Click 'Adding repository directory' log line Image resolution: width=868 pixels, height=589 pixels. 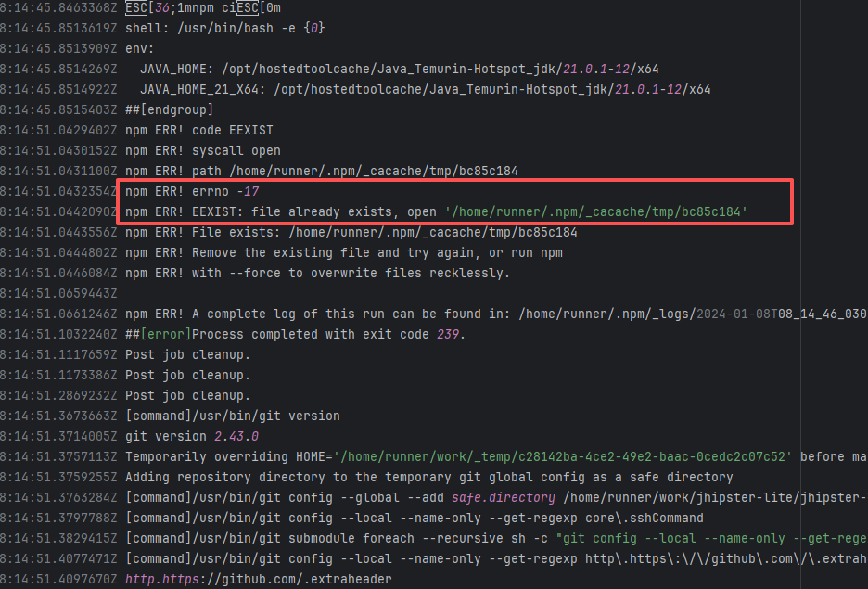coord(428,477)
